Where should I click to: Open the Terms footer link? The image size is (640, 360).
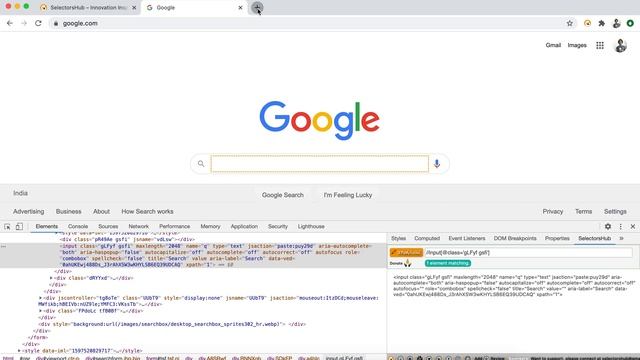click(x=583, y=211)
